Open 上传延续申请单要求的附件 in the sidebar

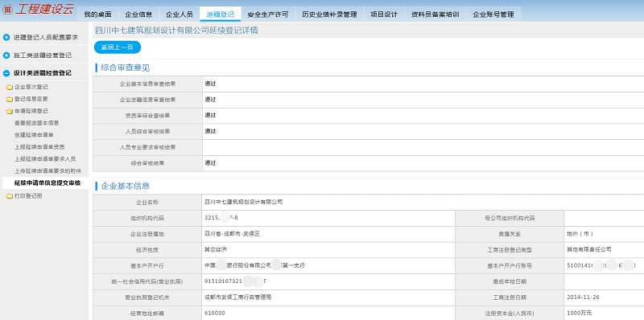point(47,170)
